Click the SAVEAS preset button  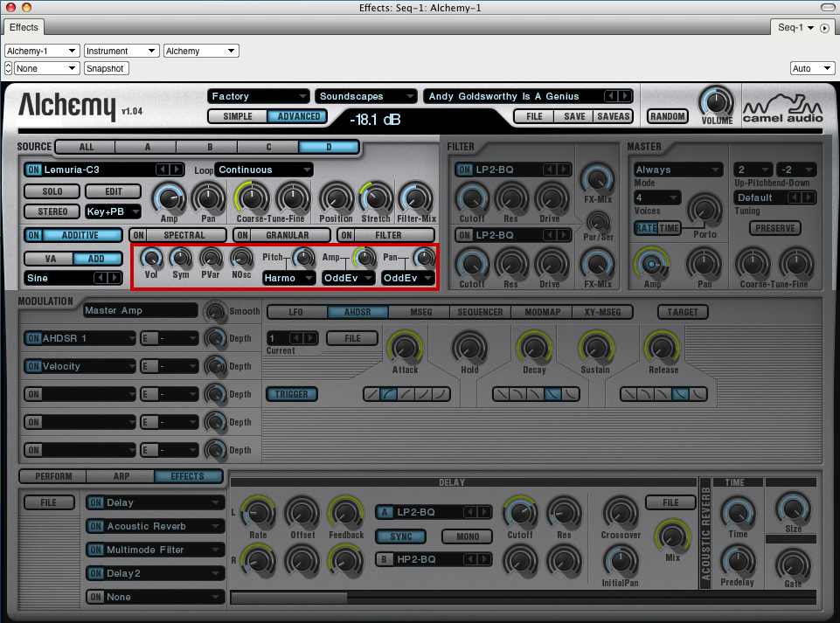coord(614,116)
